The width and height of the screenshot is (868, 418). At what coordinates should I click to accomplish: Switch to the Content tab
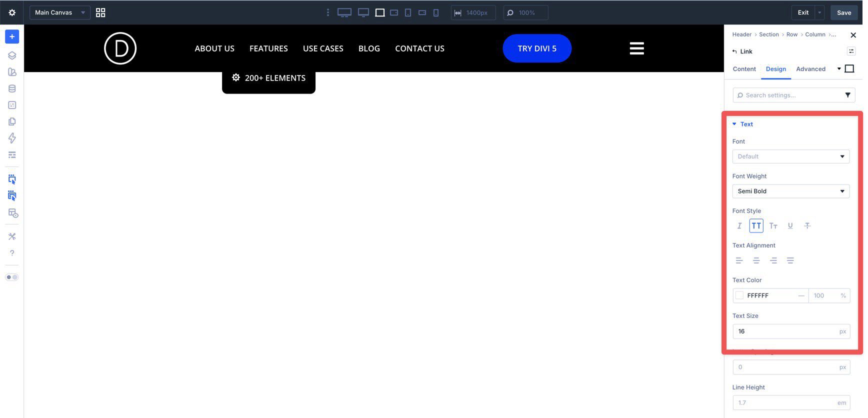tap(744, 69)
